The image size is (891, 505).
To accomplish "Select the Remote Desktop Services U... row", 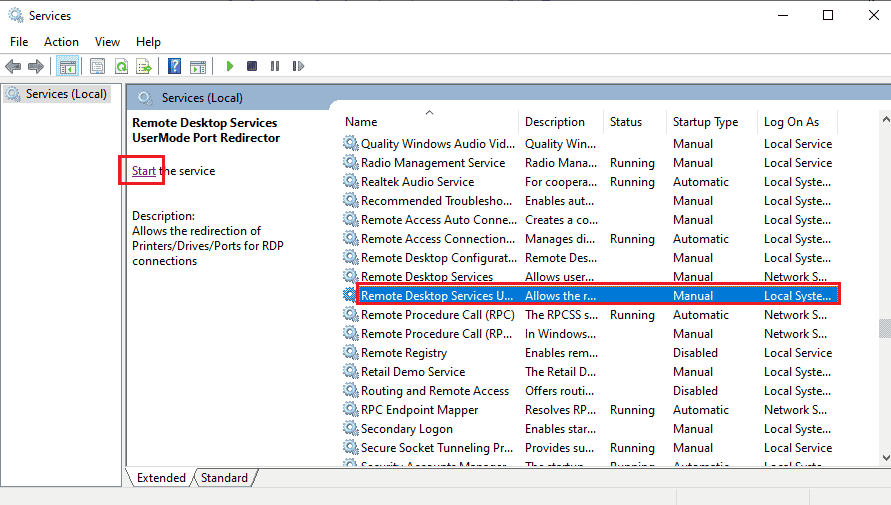I will tap(598, 295).
